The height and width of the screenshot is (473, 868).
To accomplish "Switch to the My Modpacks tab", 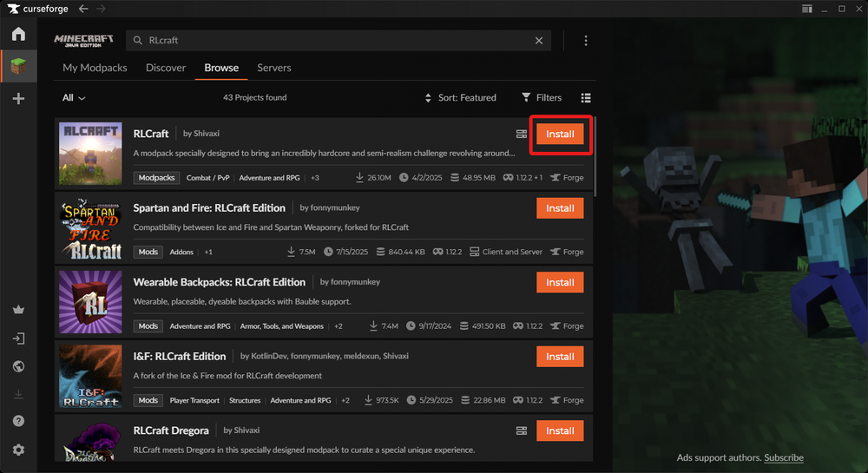I will point(95,68).
